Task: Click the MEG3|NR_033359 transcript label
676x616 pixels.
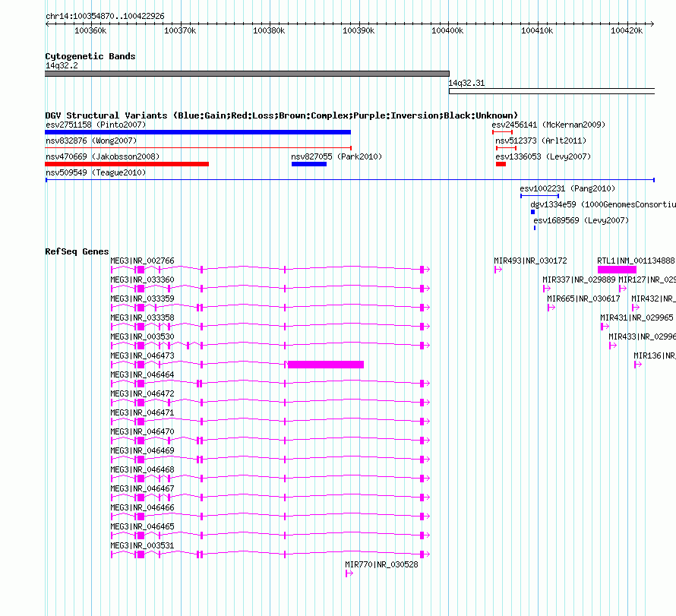Action: click(142, 299)
